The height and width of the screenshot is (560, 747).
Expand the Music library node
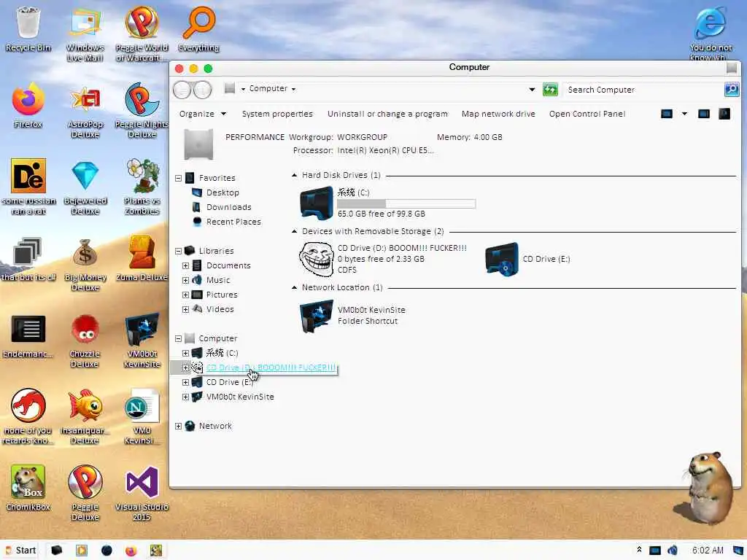tap(186, 281)
